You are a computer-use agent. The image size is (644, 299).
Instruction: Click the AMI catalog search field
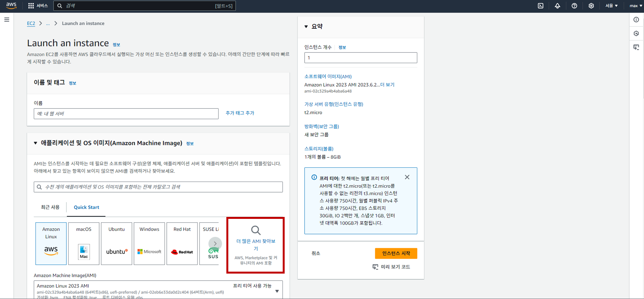pos(158,187)
